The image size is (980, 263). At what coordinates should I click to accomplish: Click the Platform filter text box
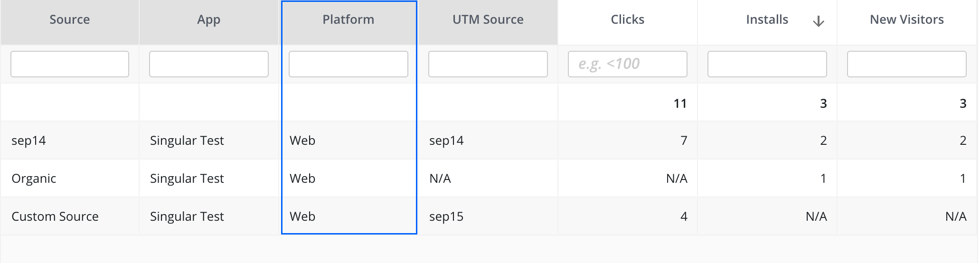point(349,64)
